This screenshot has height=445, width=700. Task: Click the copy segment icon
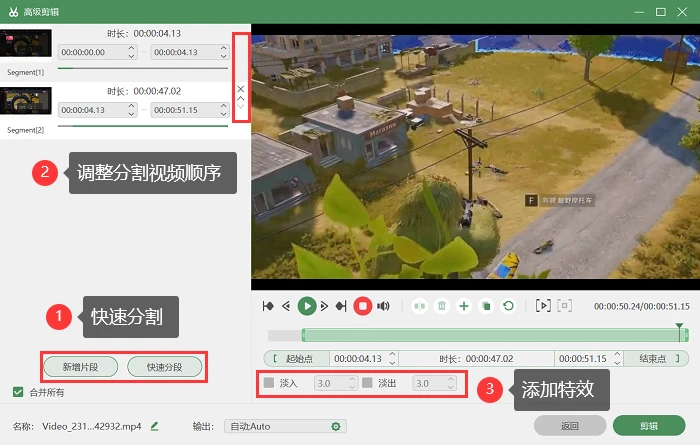[486, 306]
